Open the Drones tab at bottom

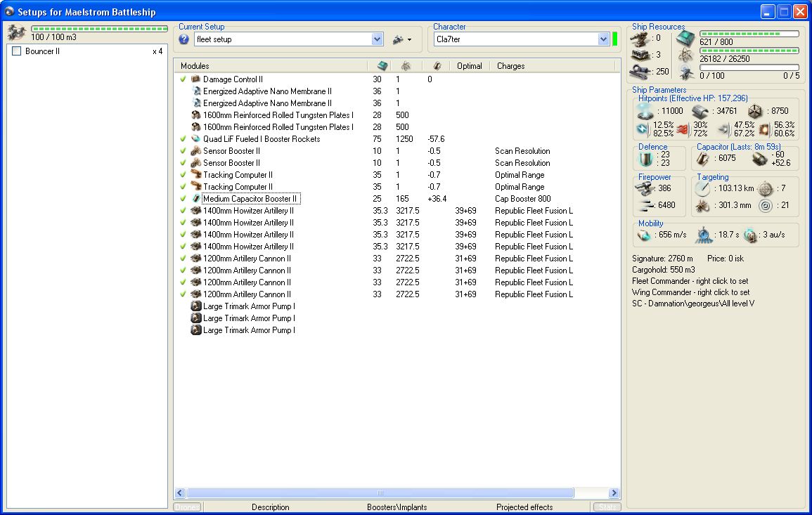tap(188, 507)
